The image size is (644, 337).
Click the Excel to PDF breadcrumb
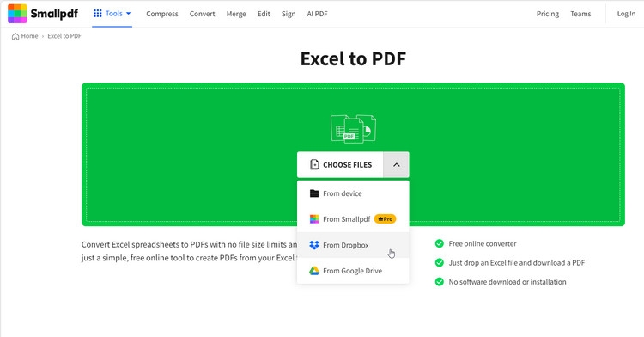click(64, 36)
